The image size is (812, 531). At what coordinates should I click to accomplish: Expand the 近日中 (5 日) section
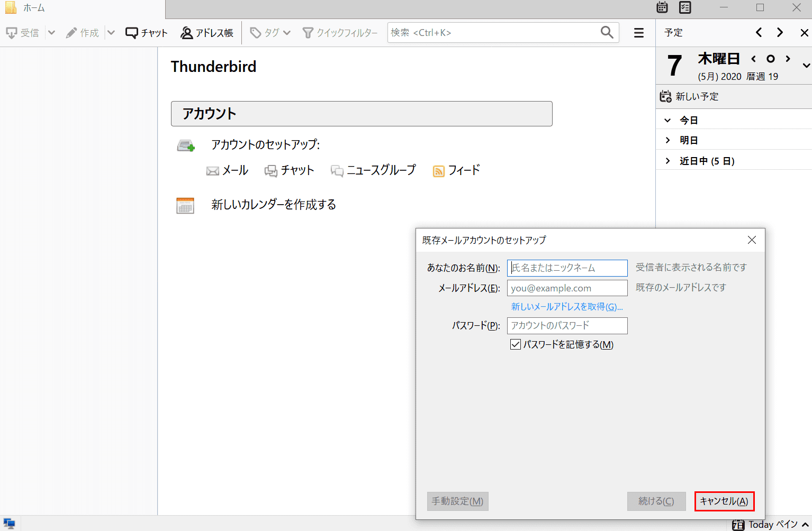click(667, 161)
